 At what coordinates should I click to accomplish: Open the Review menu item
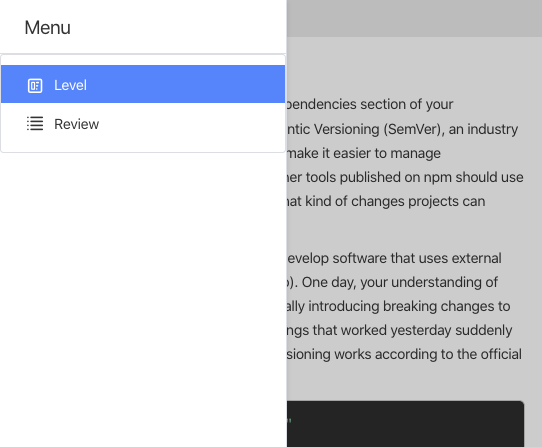pyautogui.click(x=143, y=124)
